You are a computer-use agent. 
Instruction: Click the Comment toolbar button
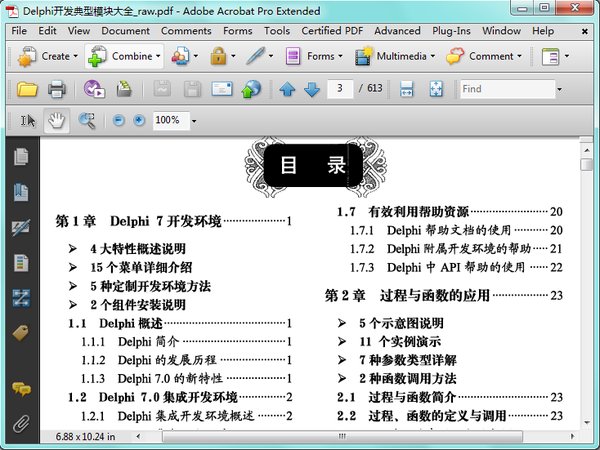pyautogui.click(x=484, y=56)
